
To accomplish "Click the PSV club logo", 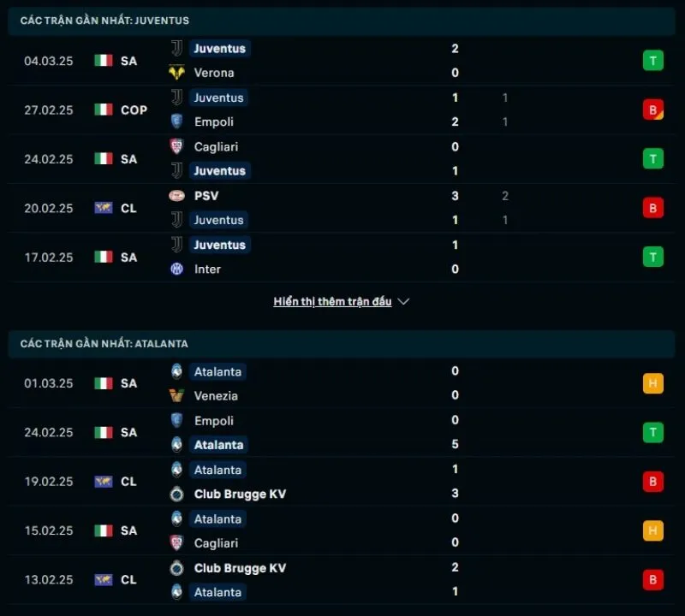I will pyautogui.click(x=178, y=196).
